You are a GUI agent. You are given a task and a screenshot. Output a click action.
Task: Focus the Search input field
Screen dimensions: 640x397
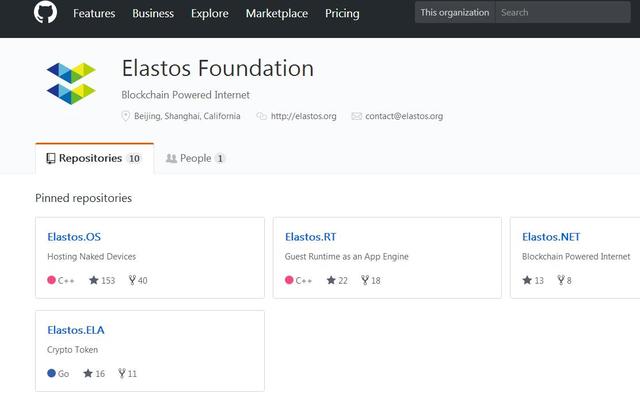point(563,12)
